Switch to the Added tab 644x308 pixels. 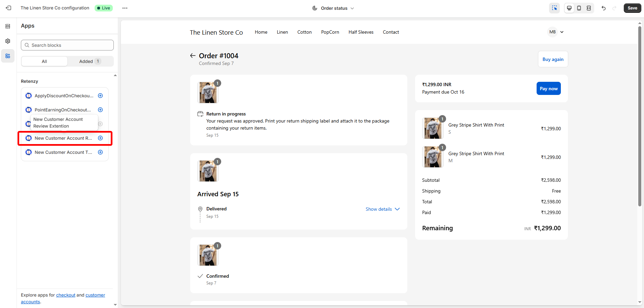(90, 61)
